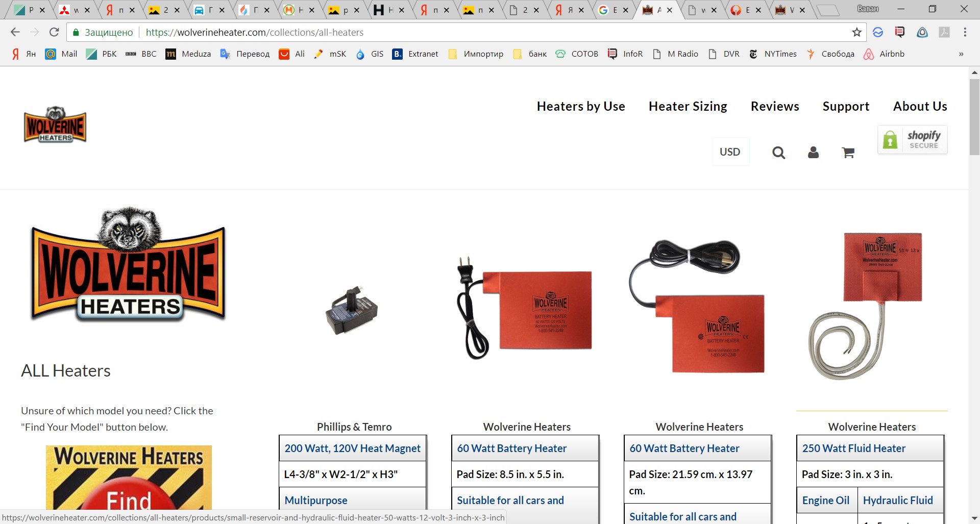Click the Phillips & Temro vendor name
The width and height of the screenshot is (980, 524).
[354, 427]
